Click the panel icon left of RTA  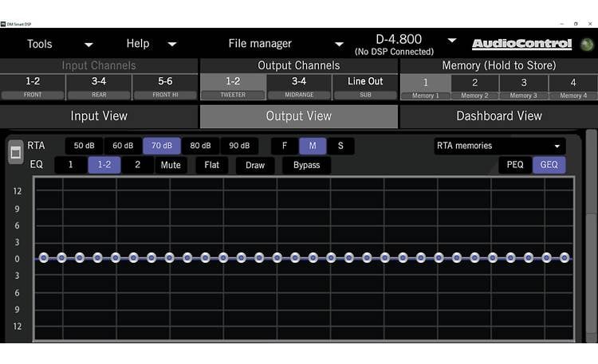[x=15, y=153]
